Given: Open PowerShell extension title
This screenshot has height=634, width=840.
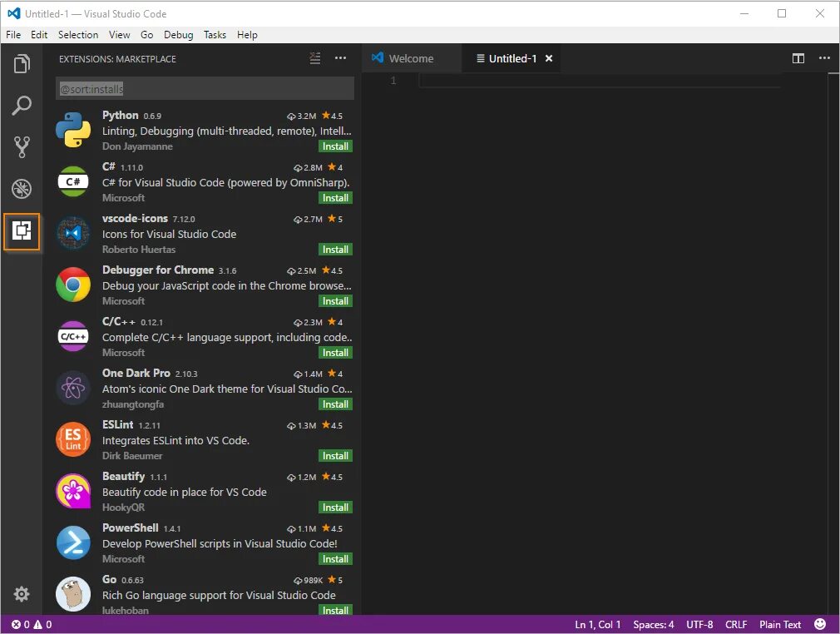Looking at the screenshot, I should pos(131,528).
